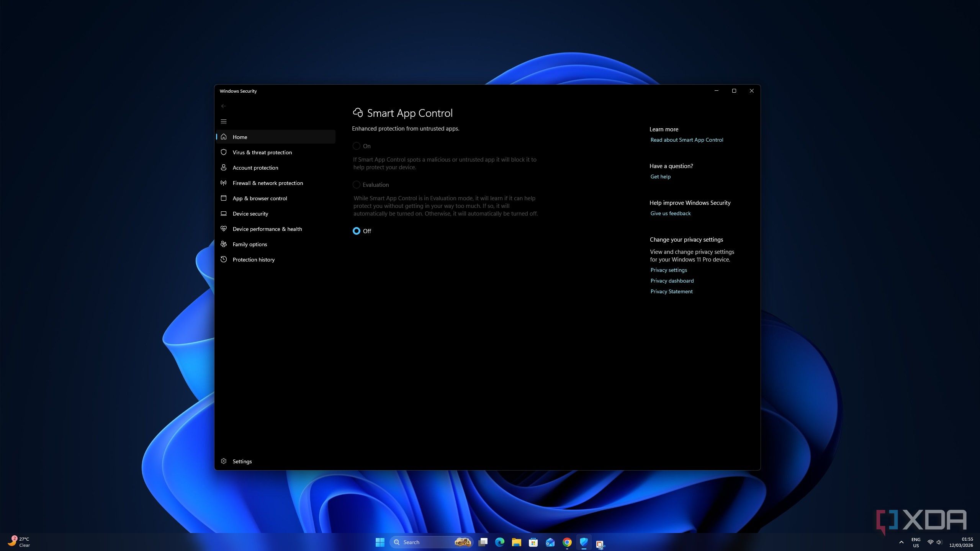The width and height of the screenshot is (980, 551).
Task: Click the Settings gear icon in sidebar
Action: click(224, 461)
